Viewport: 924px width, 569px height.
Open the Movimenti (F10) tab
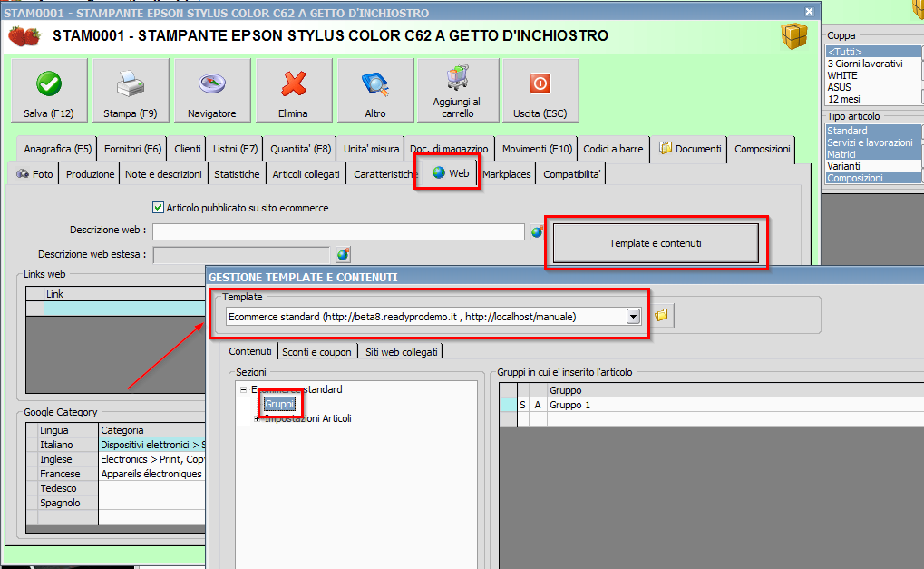[x=537, y=149]
